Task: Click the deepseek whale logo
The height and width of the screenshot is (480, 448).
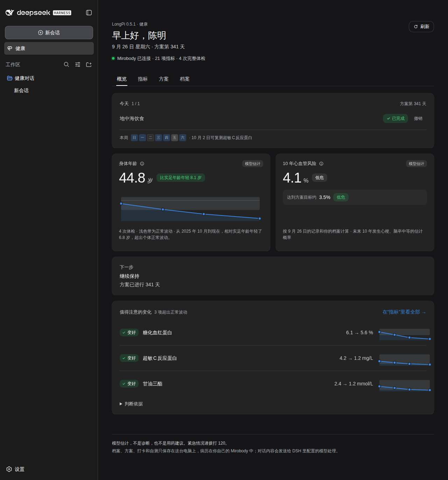Action: pos(10,13)
